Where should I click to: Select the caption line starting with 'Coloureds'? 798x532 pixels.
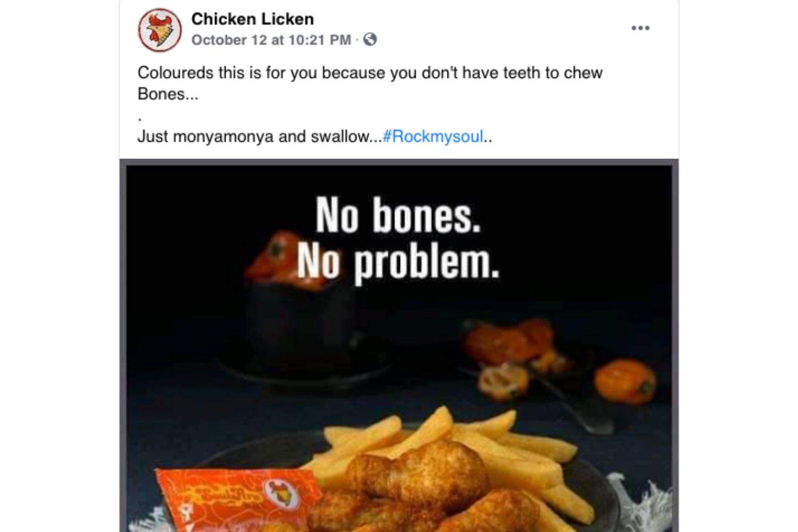click(x=370, y=73)
